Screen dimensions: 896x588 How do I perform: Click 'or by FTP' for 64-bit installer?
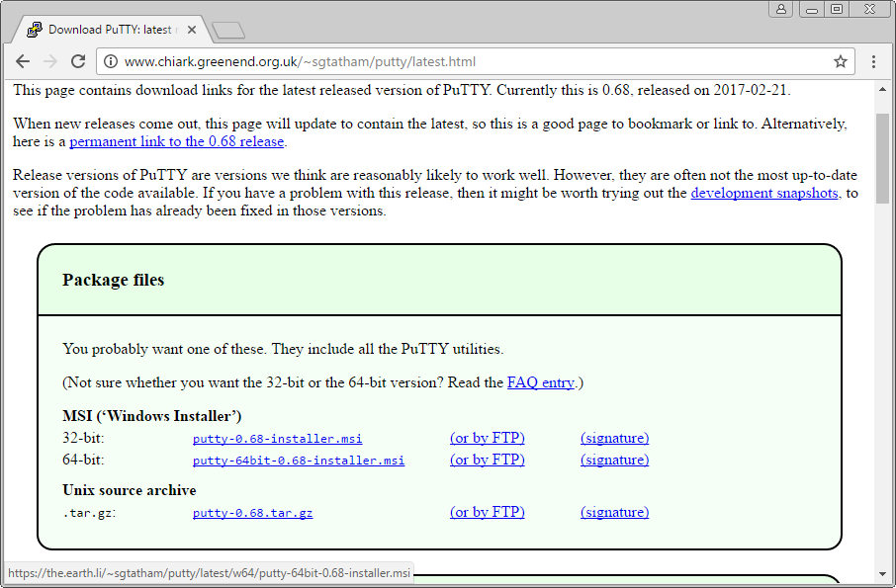pyautogui.click(x=487, y=460)
